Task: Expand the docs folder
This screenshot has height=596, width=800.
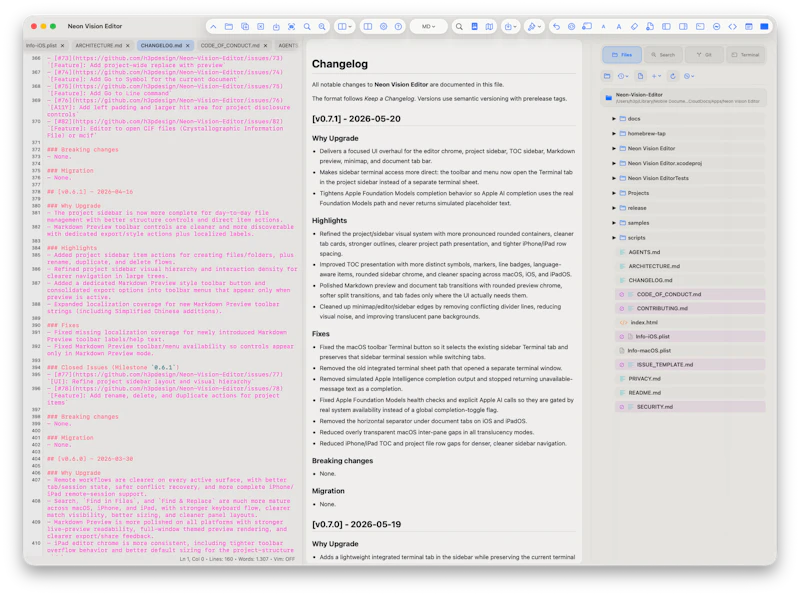Action: pyautogui.click(x=614, y=118)
